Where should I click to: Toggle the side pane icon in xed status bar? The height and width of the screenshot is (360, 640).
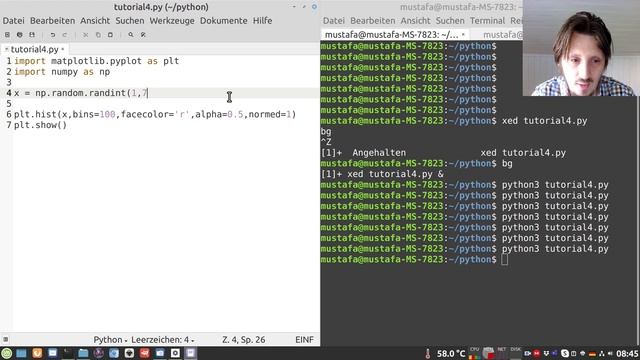tap(5, 339)
